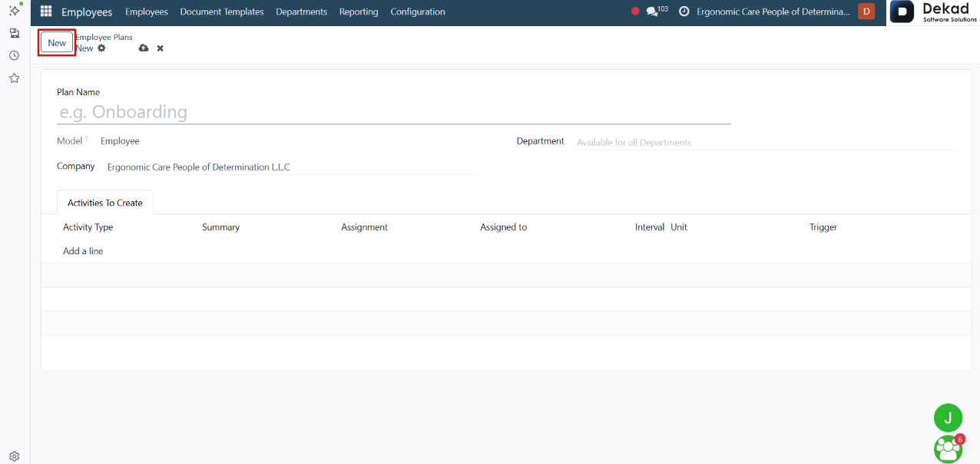Open the Department dropdown field
The height and width of the screenshot is (464, 980).
pos(766,142)
